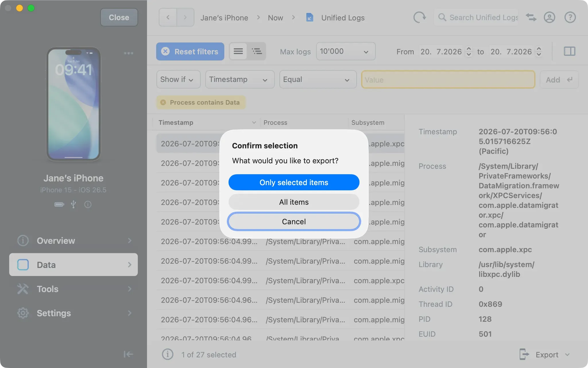Adjust the to date stepper
The image size is (588, 368).
coord(539,51)
